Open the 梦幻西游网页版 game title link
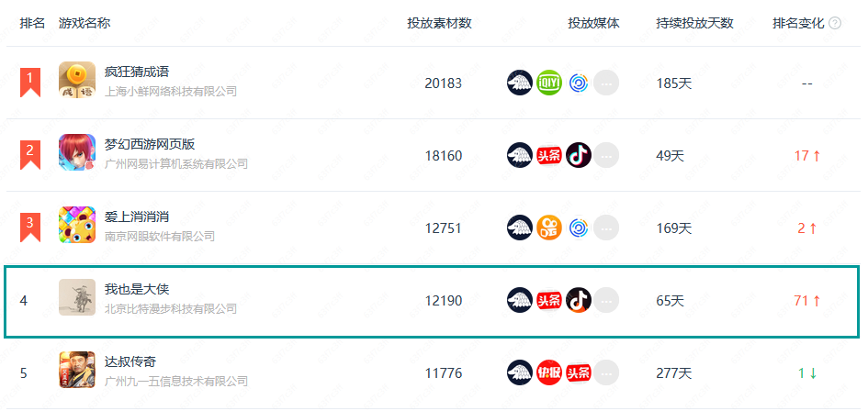 [150, 144]
